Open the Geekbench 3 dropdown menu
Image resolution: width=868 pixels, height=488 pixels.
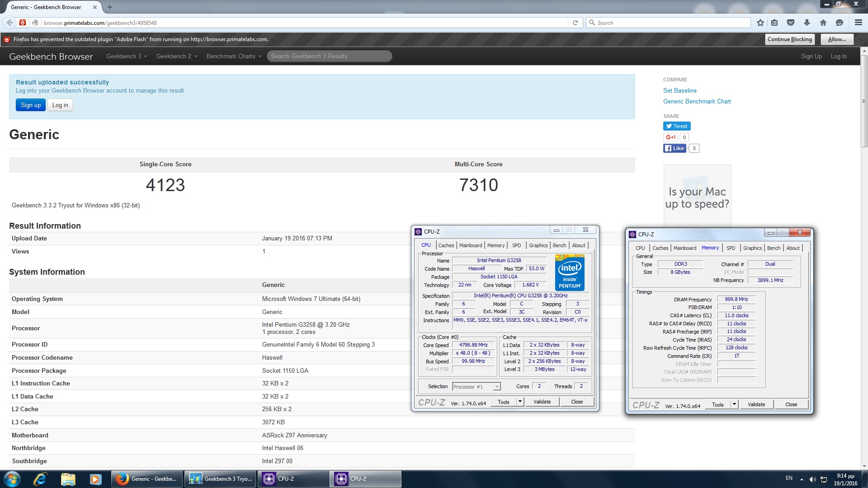pyautogui.click(x=127, y=56)
